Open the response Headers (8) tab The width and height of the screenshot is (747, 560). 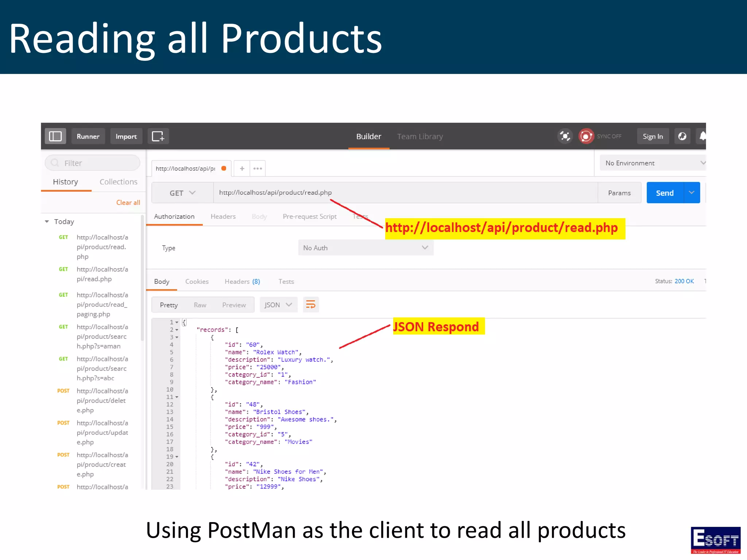242,281
